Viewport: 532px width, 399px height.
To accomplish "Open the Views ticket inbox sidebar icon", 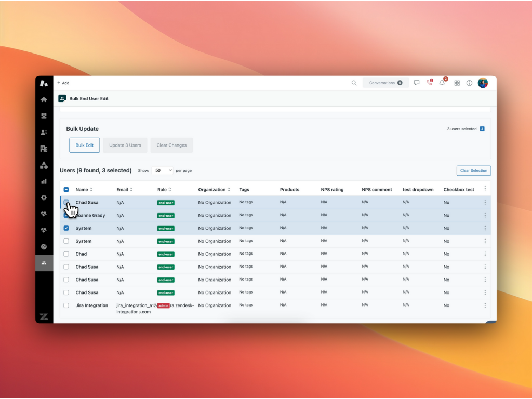I will (x=44, y=115).
